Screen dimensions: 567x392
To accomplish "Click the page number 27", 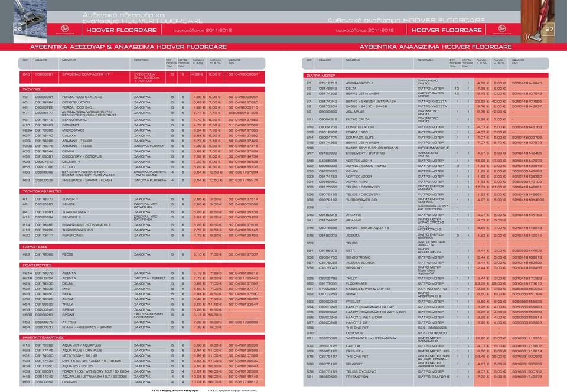I will (x=550, y=29).
